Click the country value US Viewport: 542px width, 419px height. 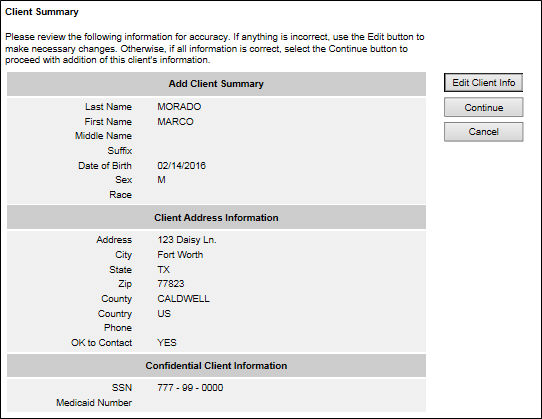[164, 314]
